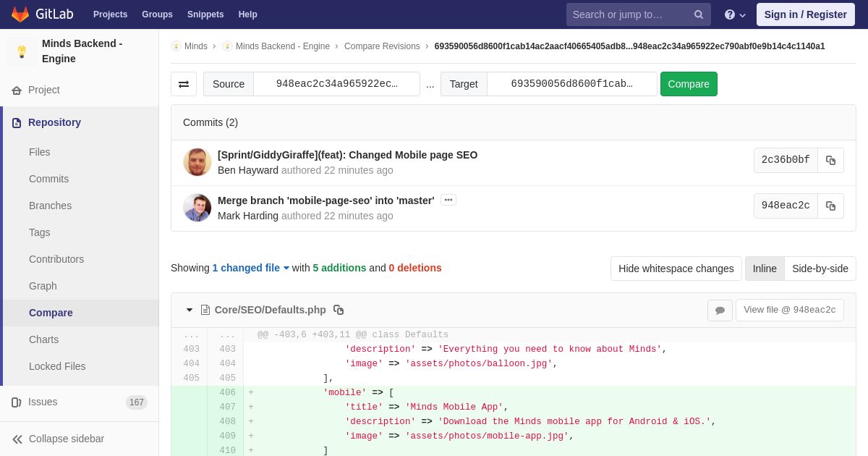Viewport: 868px width, 456px height.
Task: Click commit hash 948eac2c
Action: click(x=786, y=206)
